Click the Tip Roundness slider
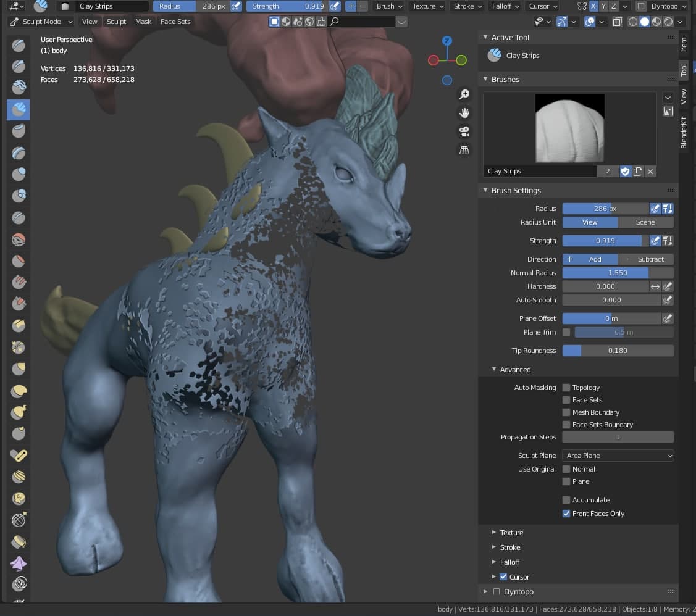 pos(618,351)
